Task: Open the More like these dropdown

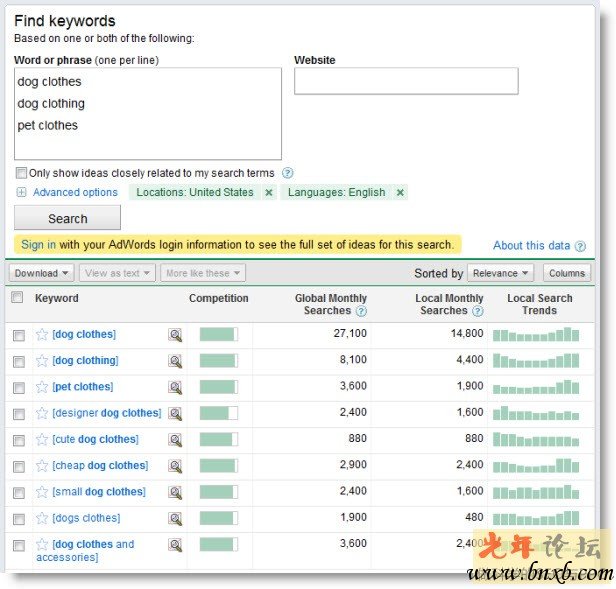Action: (203, 273)
